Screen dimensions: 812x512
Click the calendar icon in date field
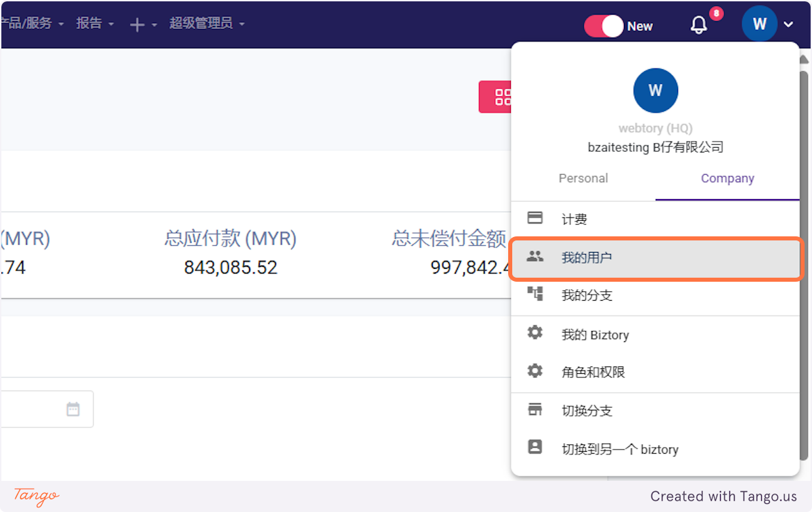click(73, 409)
